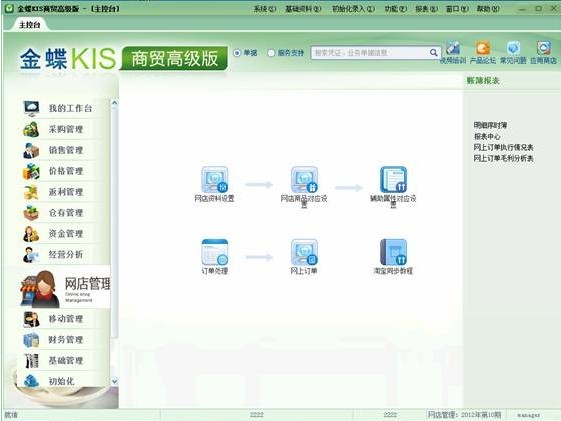Click the 应用商店 toolbar icon
561x421 pixels.
pyautogui.click(x=543, y=52)
